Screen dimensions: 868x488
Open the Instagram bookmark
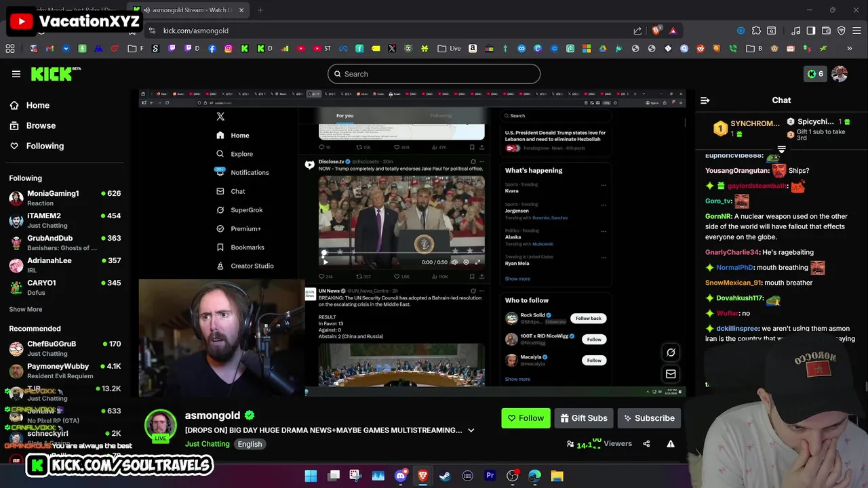point(229,49)
